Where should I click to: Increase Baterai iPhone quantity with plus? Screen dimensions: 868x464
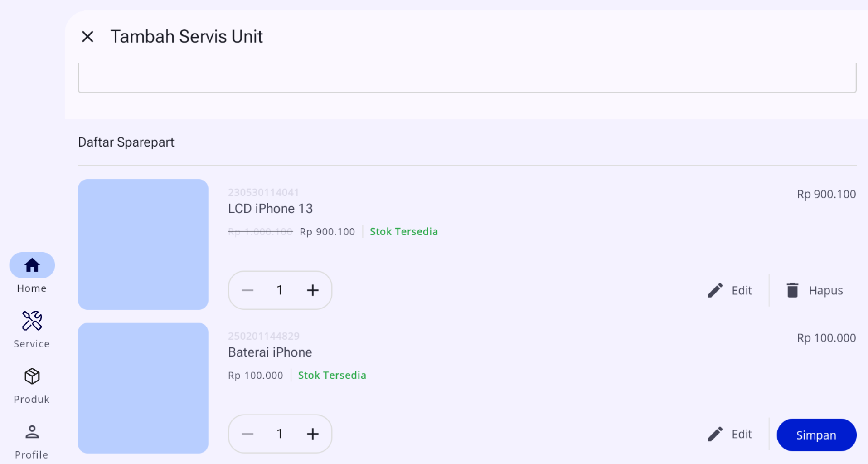(313, 434)
